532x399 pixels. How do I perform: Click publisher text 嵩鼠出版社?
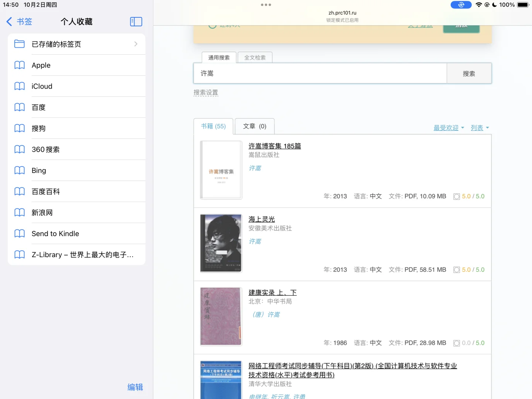(x=264, y=155)
